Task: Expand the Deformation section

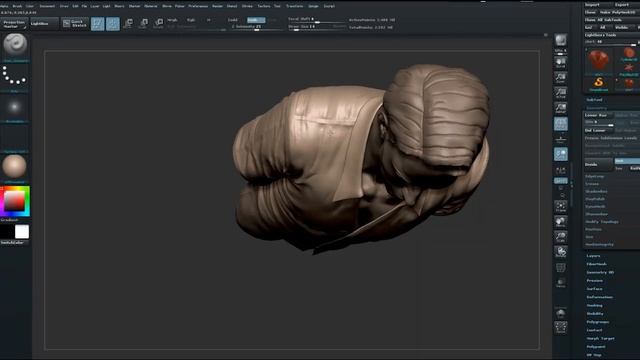Action: pyautogui.click(x=600, y=297)
